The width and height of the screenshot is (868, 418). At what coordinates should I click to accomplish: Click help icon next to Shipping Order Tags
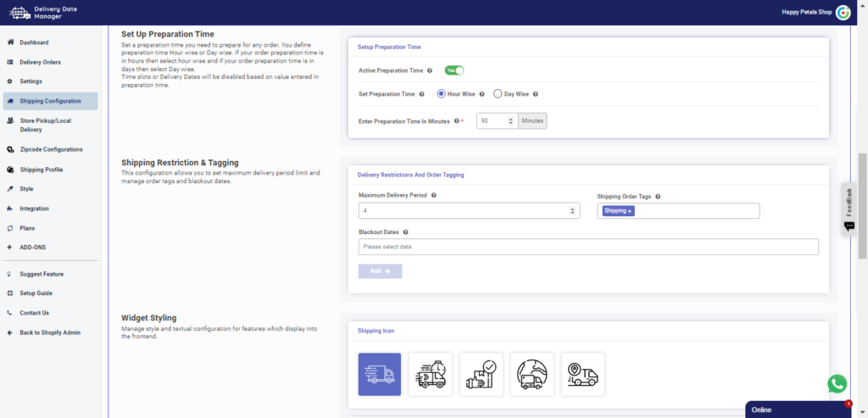[x=657, y=196]
